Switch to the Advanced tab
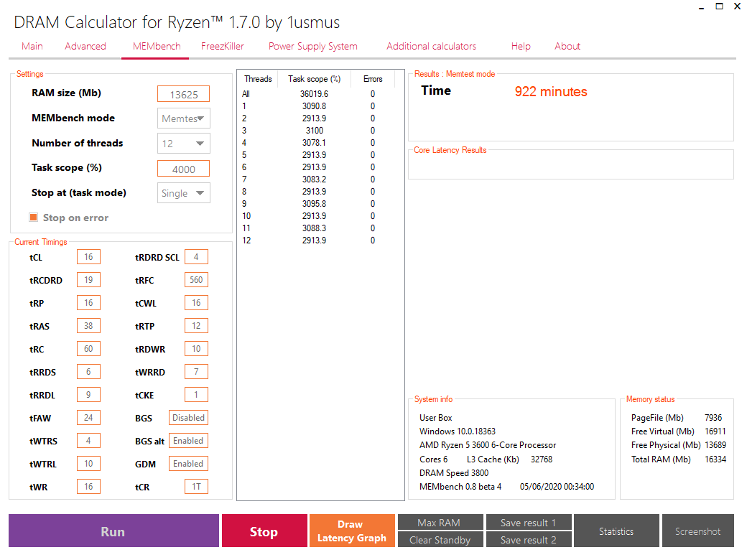This screenshot has height=560, width=747. (x=85, y=46)
